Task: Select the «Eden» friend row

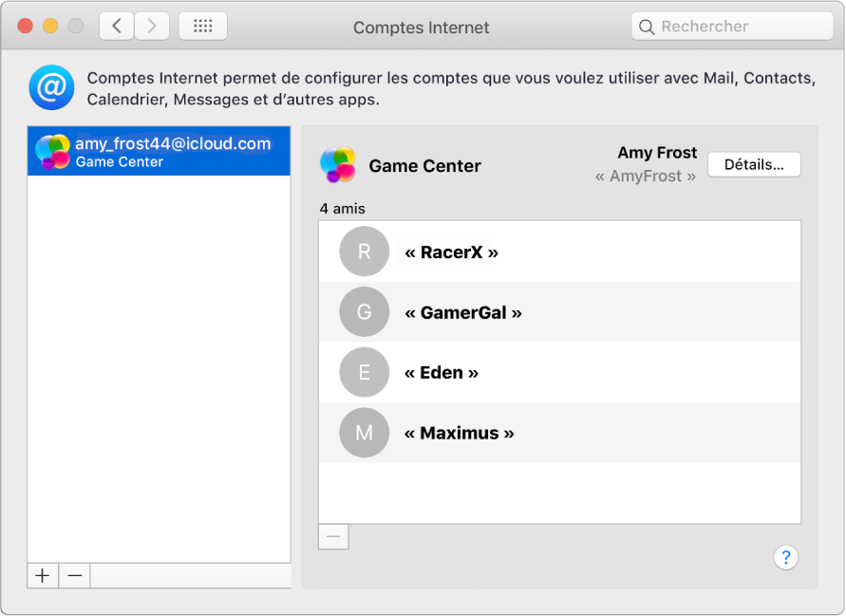Action: [559, 372]
